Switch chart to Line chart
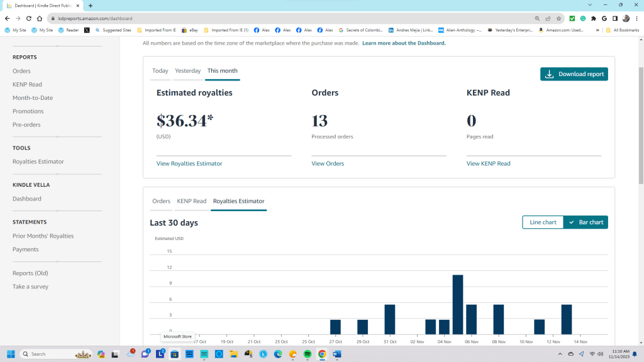The height and width of the screenshot is (362, 644). click(542, 222)
